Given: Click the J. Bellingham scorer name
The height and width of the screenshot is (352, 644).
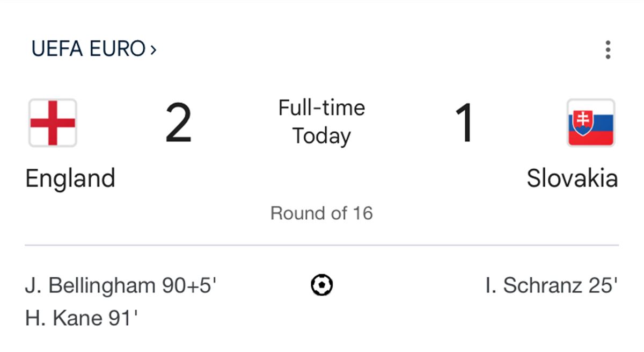Looking at the screenshot, I should coord(90,285).
